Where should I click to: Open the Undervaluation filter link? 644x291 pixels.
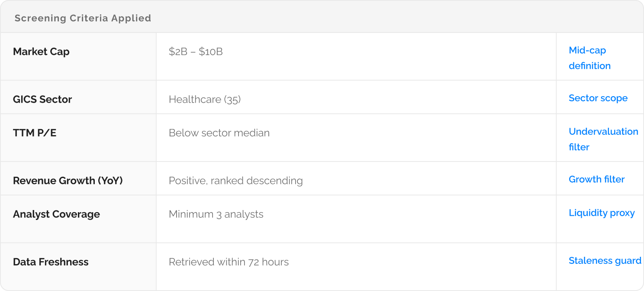pyautogui.click(x=603, y=139)
